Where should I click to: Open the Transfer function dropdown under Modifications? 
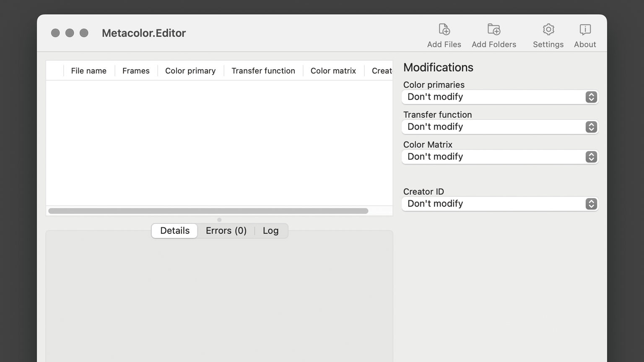500,127
